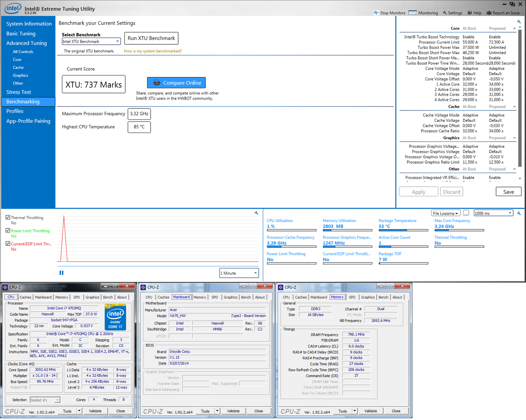Select Graphics under Advanced Tuning sidebar
The height and width of the screenshot is (420, 526).
point(20,75)
